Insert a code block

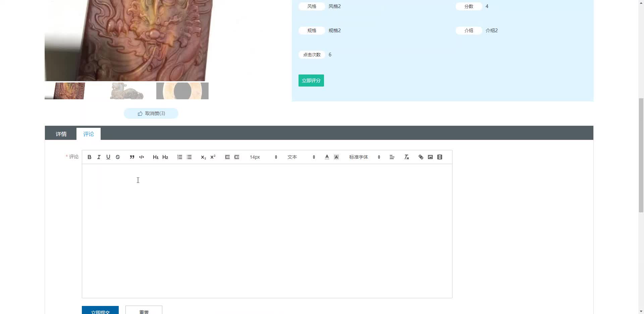coord(141,157)
